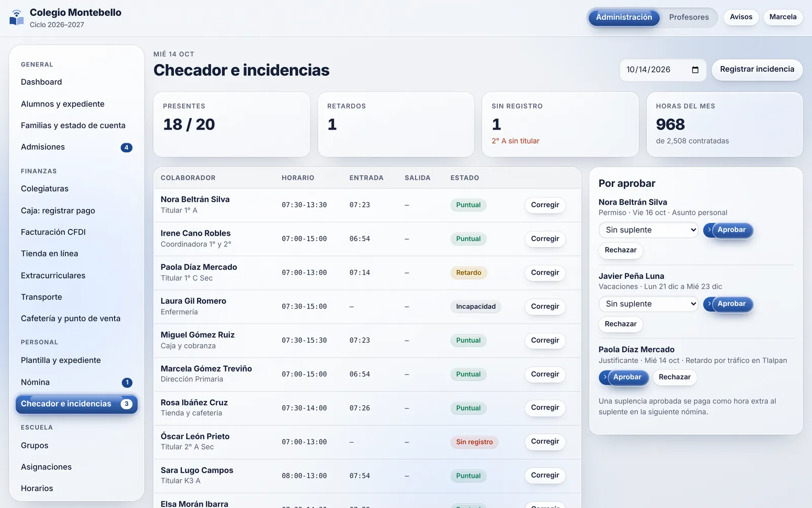
Task: Open Extracurriculares page
Action: [77, 275]
